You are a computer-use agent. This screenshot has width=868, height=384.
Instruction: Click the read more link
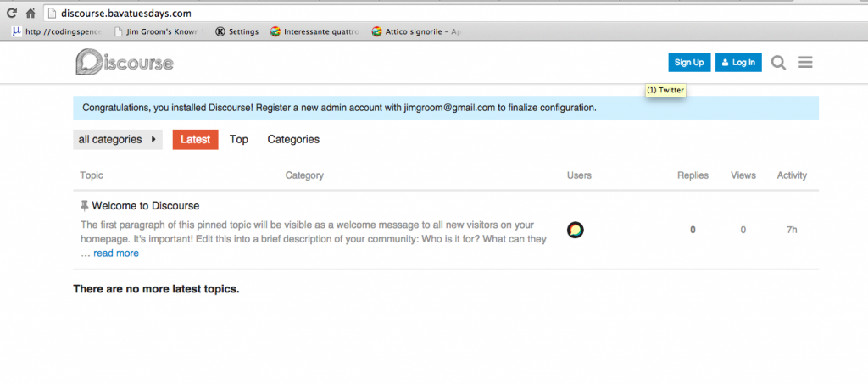pyautogui.click(x=115, y=253)
